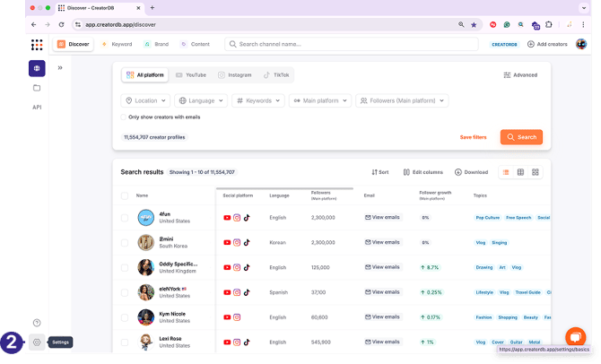Switch to the YouTube platform tab

(191, 75)
